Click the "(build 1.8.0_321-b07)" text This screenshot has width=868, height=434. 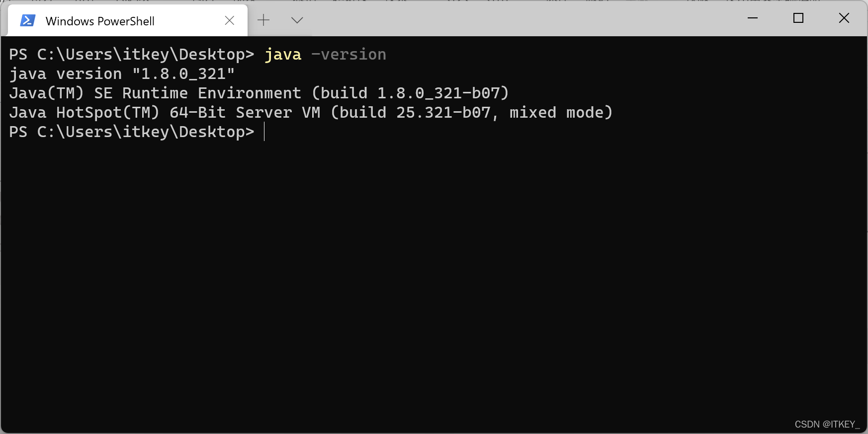(410, 93)
